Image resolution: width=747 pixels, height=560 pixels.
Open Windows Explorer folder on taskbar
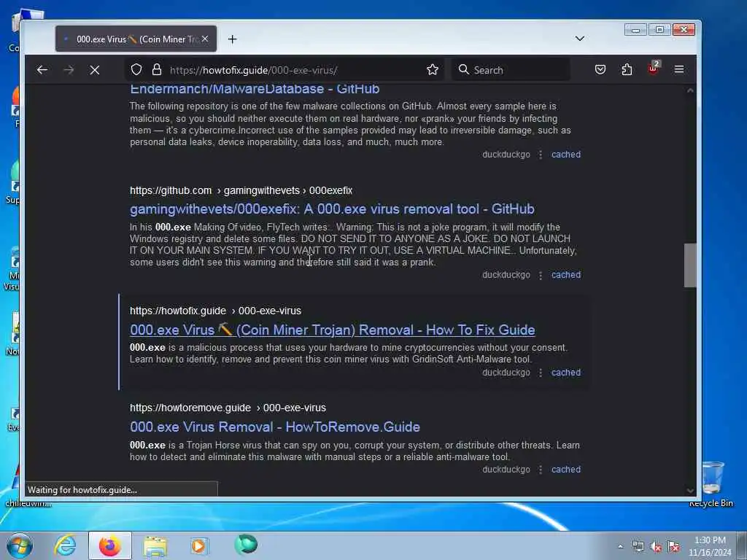point(155,545)
